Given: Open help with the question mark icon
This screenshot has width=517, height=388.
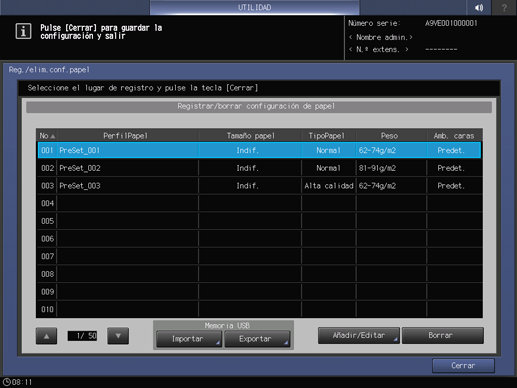Looking at the screenshot, I should 504,7.
